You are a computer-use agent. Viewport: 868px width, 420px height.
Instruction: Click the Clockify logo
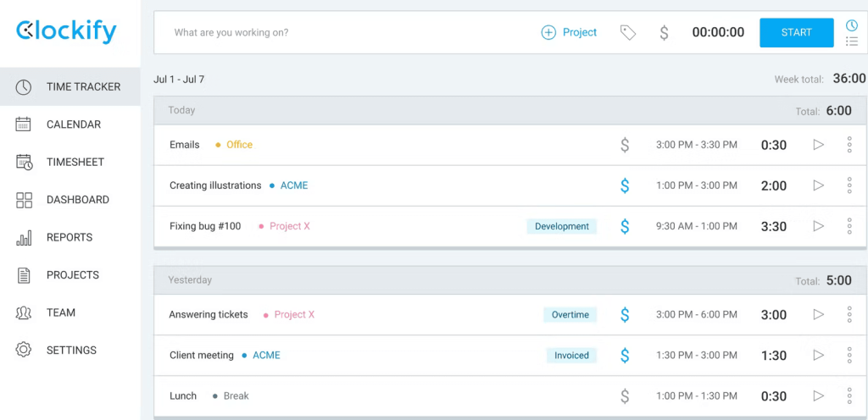(x=66, y=31)
